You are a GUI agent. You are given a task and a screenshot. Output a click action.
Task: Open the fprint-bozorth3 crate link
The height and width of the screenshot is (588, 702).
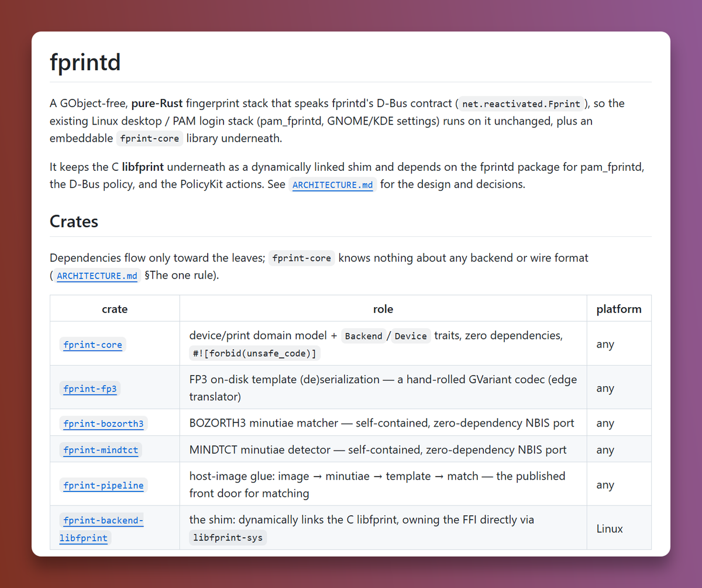click(103, 424)
